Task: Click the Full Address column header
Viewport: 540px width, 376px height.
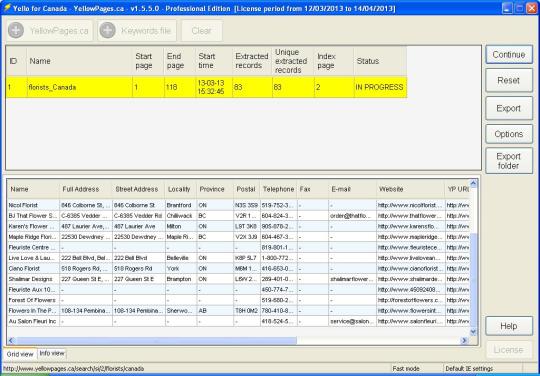Action: pos(85,189)
